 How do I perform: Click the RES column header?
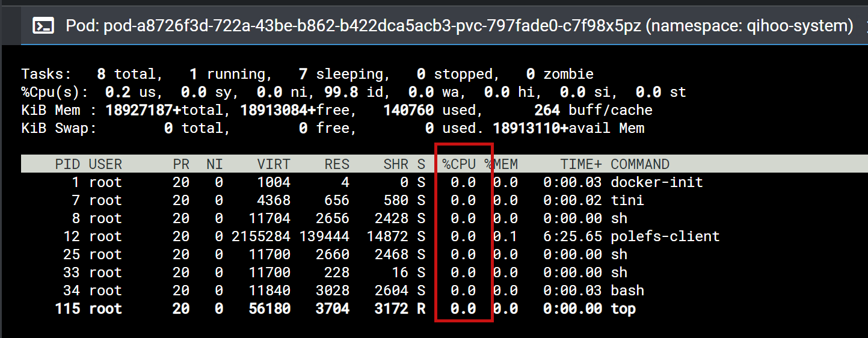pyautogui.click(x=337, y=164)
